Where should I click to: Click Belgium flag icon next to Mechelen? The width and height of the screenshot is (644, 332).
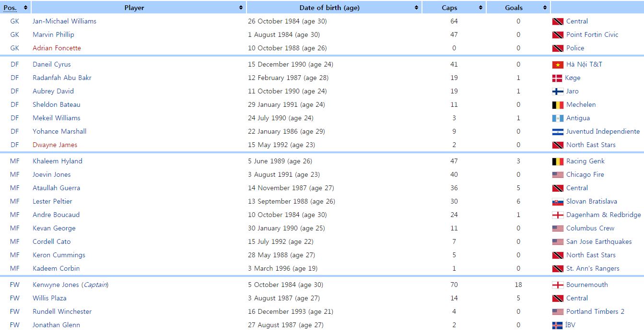click(558, 105)
